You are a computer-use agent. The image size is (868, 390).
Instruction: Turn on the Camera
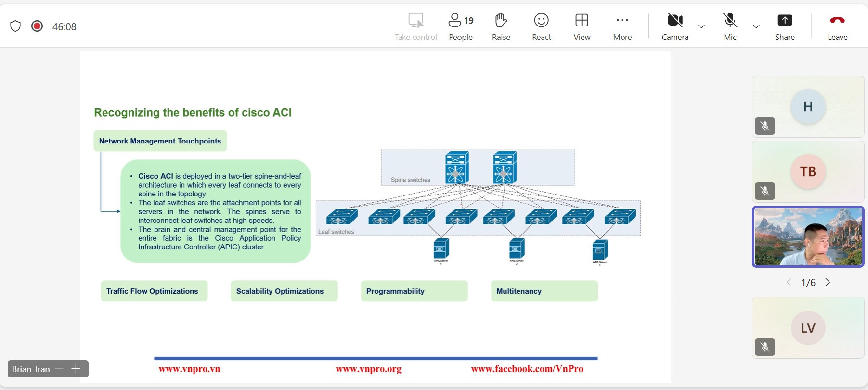[x=675, y=26]
